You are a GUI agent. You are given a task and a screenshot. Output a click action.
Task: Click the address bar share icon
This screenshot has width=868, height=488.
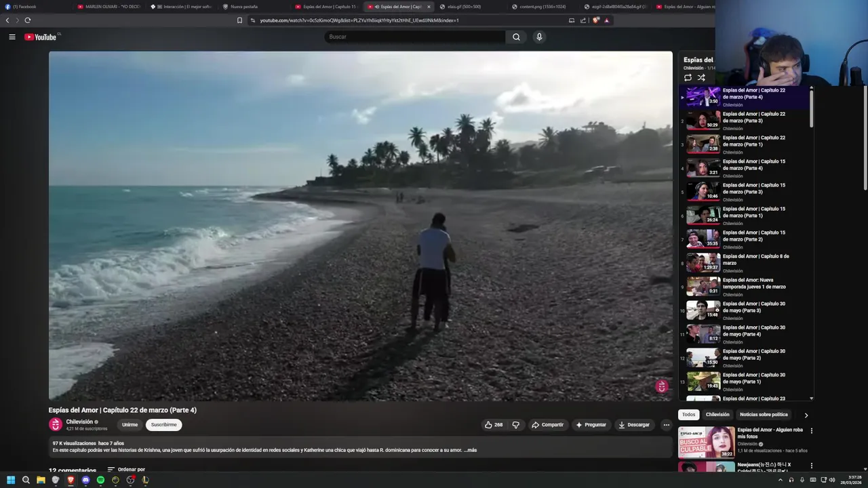[x=583, y=20]
